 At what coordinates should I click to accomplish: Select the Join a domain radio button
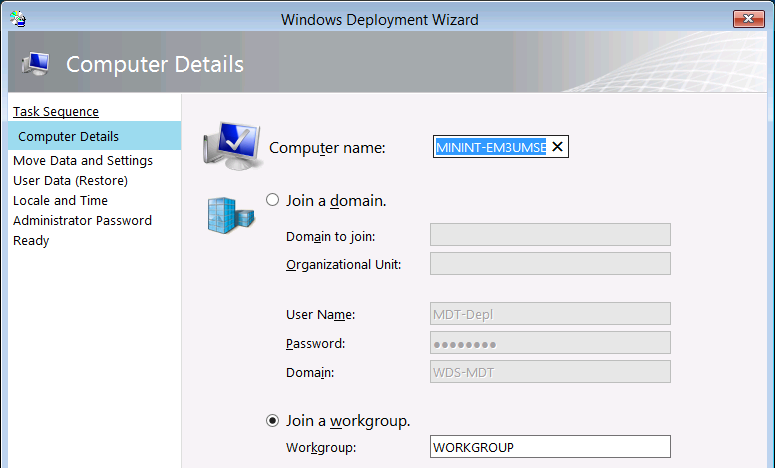coord(272,200)
